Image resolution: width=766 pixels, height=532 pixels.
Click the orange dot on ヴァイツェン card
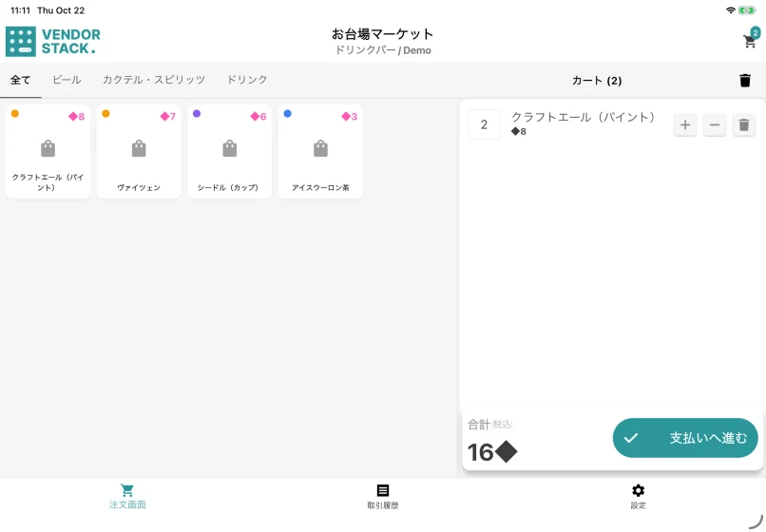pos(105,113)
